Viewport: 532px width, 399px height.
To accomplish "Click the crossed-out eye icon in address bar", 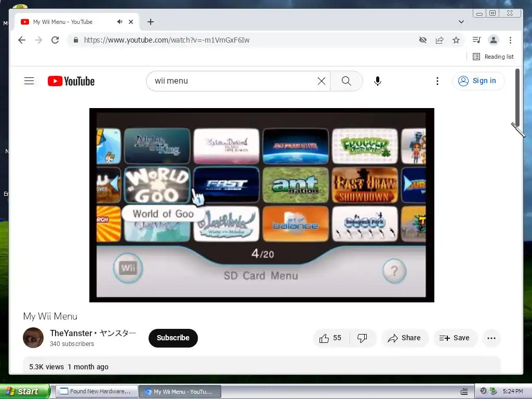I will [x=423, y=40].
